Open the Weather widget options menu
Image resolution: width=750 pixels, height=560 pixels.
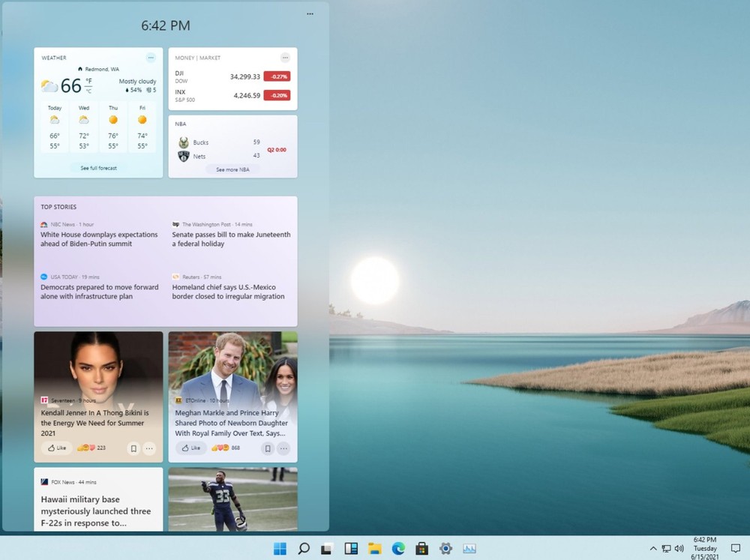tap(151, 58)
